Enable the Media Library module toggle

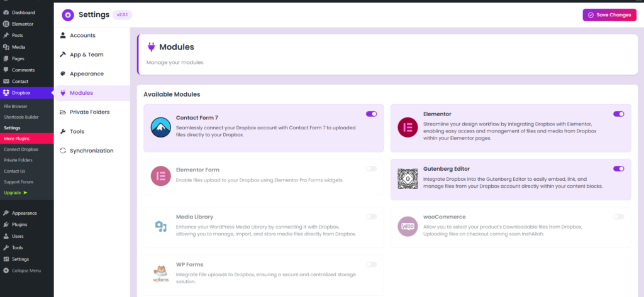pyautogui.click(x=371, y=217)
